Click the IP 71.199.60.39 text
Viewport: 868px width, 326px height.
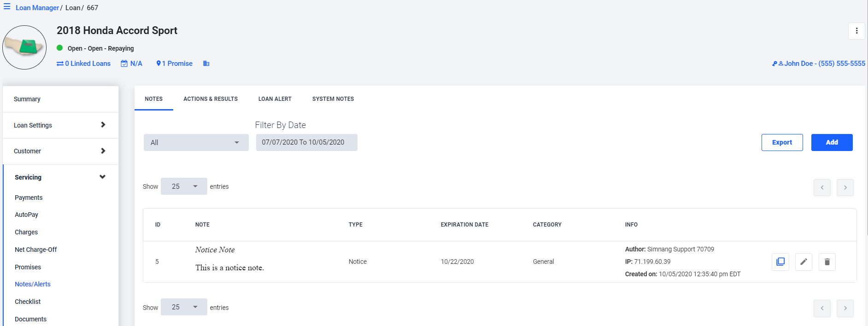(x=648, y=262)
